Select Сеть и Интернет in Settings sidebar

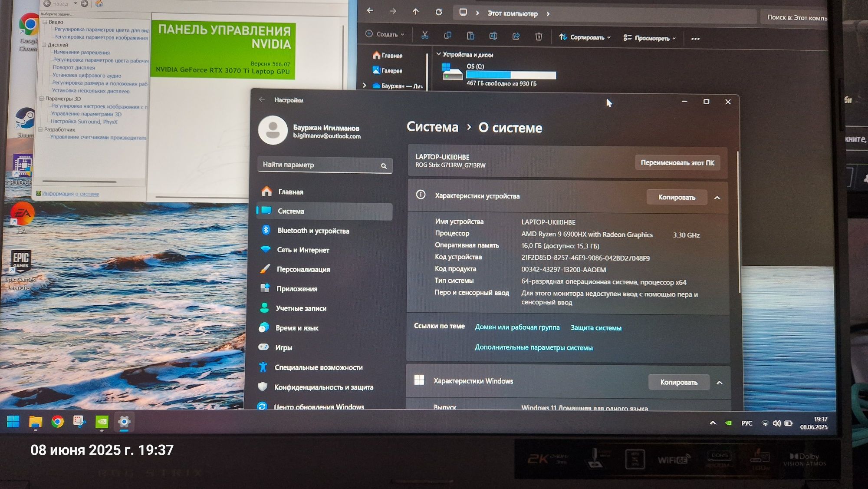tap(324, 250)
